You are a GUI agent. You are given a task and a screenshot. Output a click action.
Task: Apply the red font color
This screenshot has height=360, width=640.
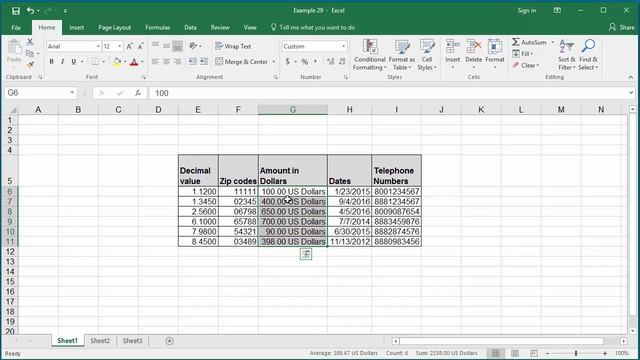click(134, 62)
